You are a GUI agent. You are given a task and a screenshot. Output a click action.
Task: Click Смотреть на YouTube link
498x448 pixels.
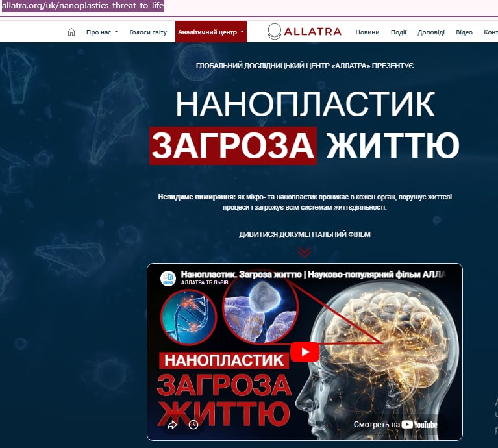coord(395,425)
